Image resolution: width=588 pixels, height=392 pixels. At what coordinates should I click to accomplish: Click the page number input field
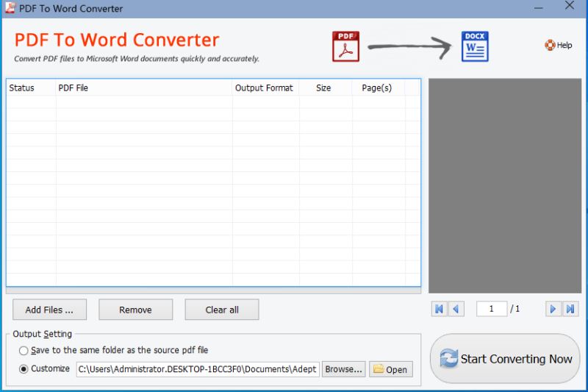(x=492, y=309)
